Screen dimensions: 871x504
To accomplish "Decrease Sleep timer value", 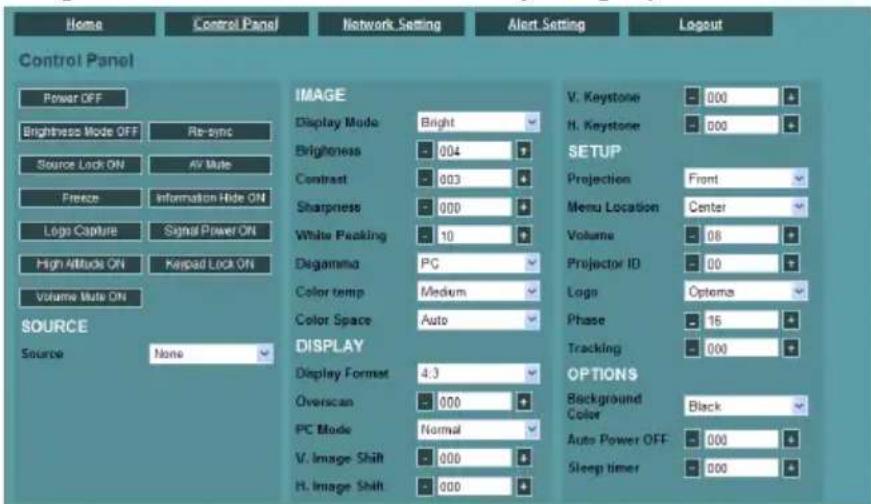I will [692, 468].
